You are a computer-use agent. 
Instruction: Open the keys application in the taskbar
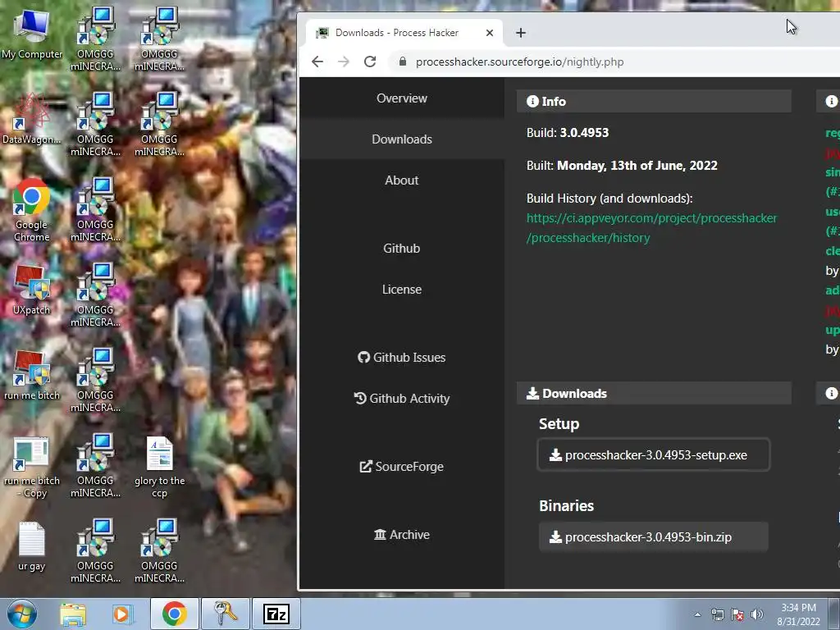226,614
